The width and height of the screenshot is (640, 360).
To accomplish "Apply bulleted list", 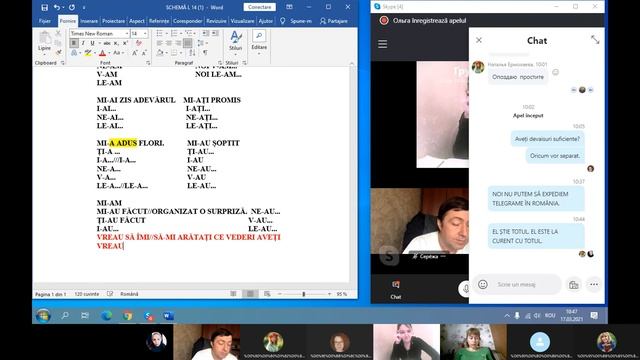I will tap(159, 33).
